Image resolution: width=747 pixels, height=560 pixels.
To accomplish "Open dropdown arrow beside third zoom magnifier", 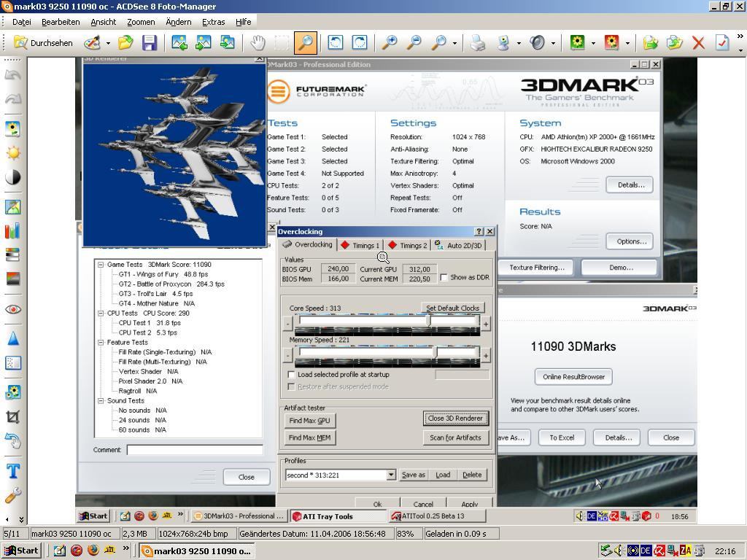I will pyautogui.click(x=455, y=43).
